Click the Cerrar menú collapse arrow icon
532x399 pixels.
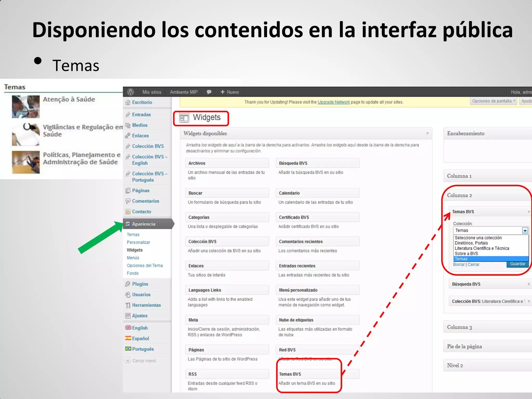point(128,361)
